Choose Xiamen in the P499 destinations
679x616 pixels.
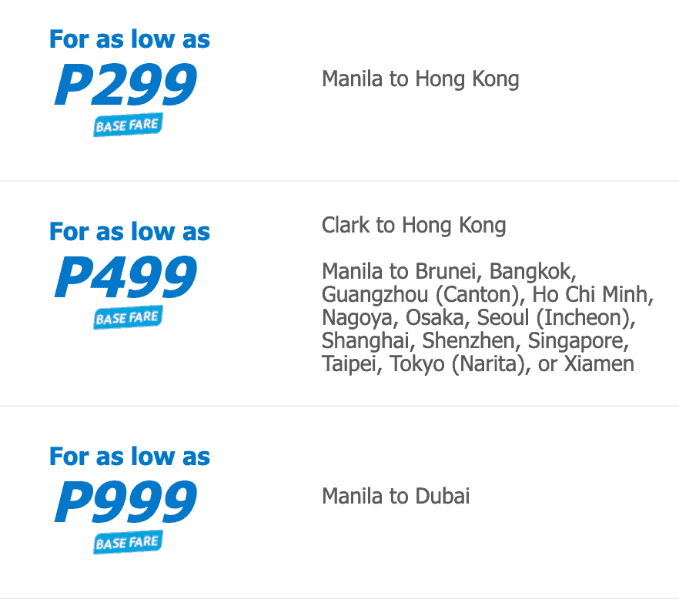pyautogui.click(x=598, y=363)
